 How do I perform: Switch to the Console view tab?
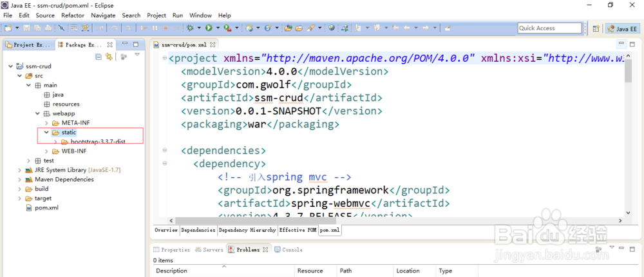(289, 250)
